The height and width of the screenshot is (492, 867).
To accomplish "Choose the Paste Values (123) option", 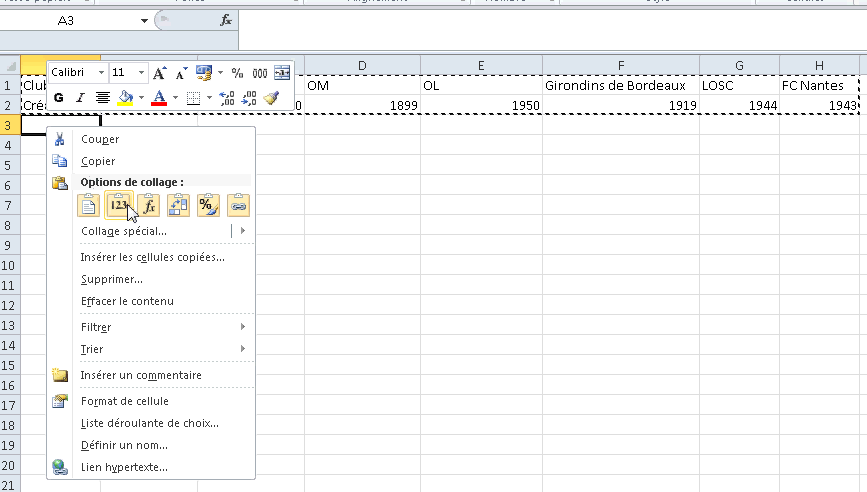I will 118,205.
